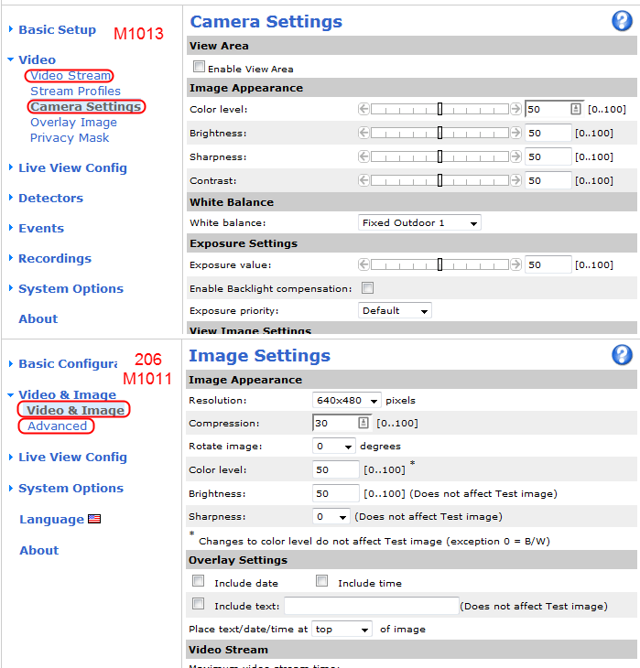Check the Include date option
Viewport: 640px width, 668px height.
click(x=199, y=581)
